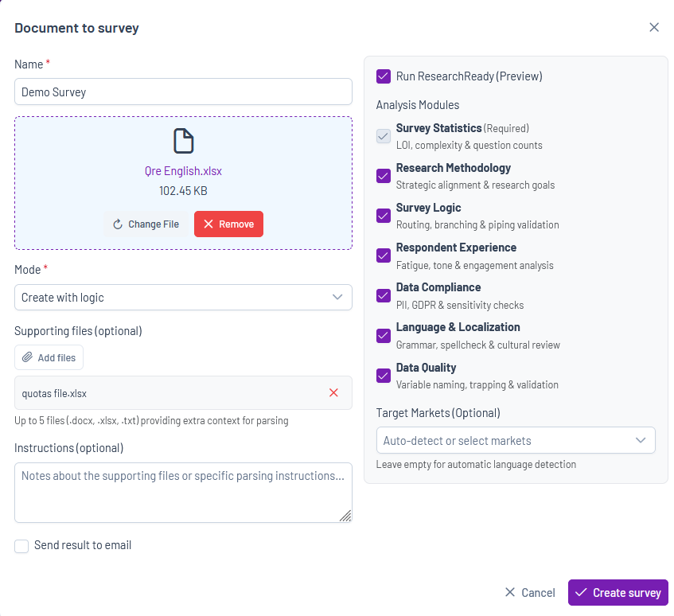674x616 pixels.
Task: Click the Survey Logic label text
Action: [x=429, y=208]
